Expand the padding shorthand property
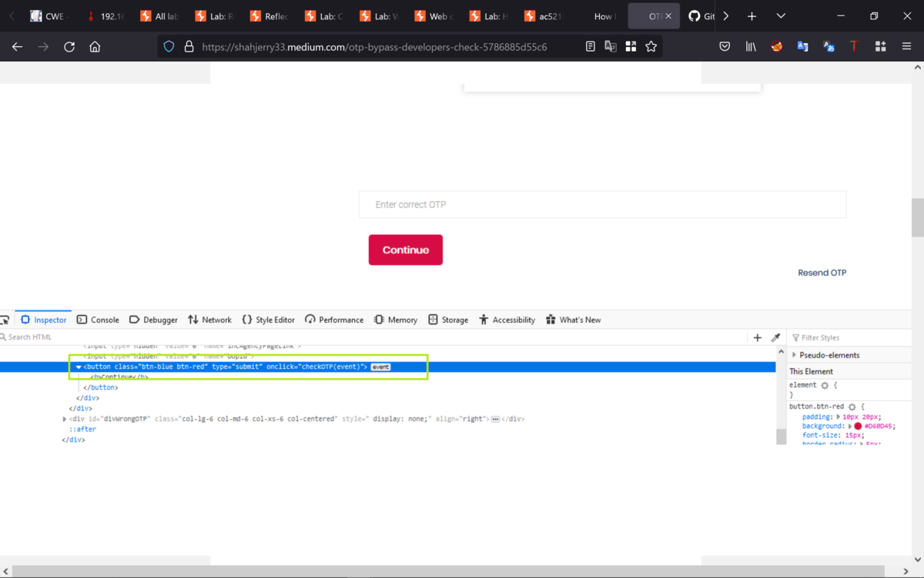Viewport: 924px width, 578px height. coord(839,417)
